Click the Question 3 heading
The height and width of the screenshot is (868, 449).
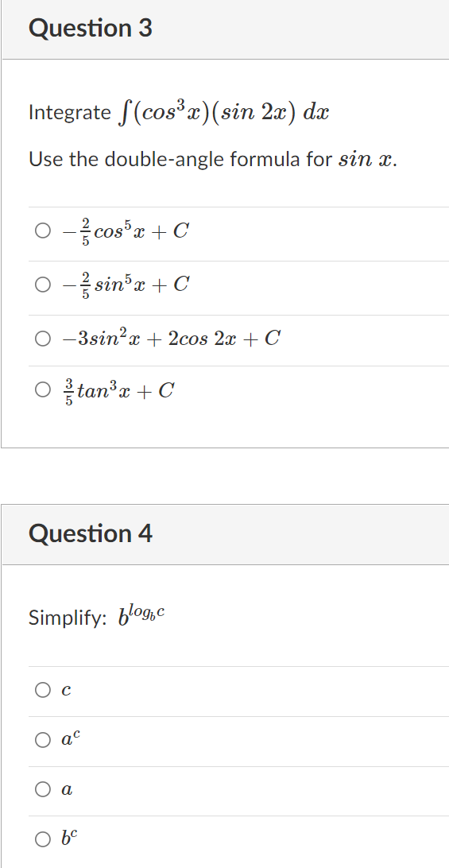point(91,29)
